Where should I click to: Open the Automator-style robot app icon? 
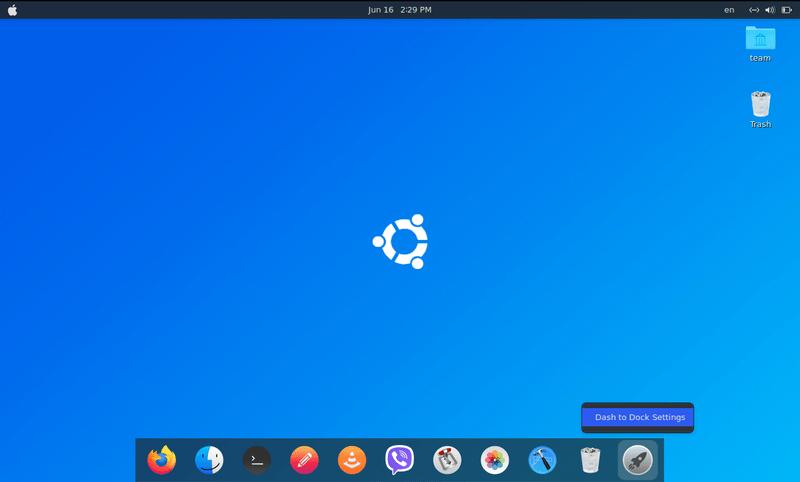(447, 460)
